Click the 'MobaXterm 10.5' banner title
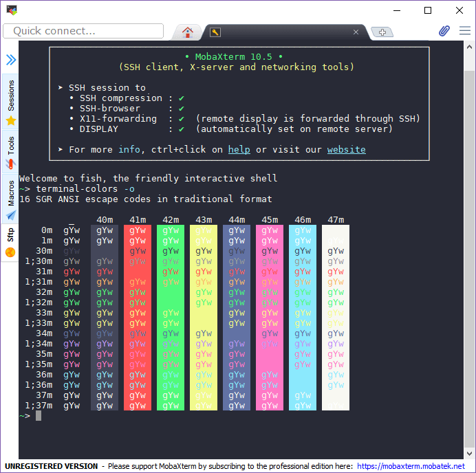 (x=234, y=57)
